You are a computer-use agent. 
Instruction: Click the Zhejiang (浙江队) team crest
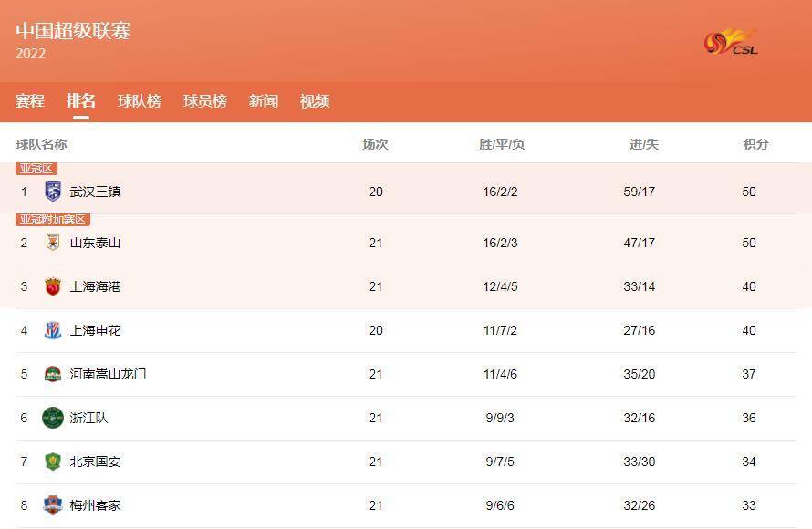pos(53,418)
